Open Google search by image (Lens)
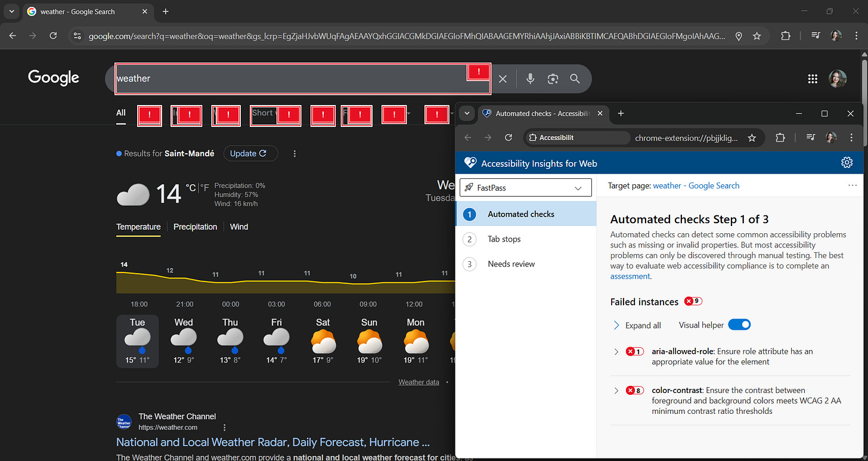Screen dimensions: 868x461 pos(553,79)
